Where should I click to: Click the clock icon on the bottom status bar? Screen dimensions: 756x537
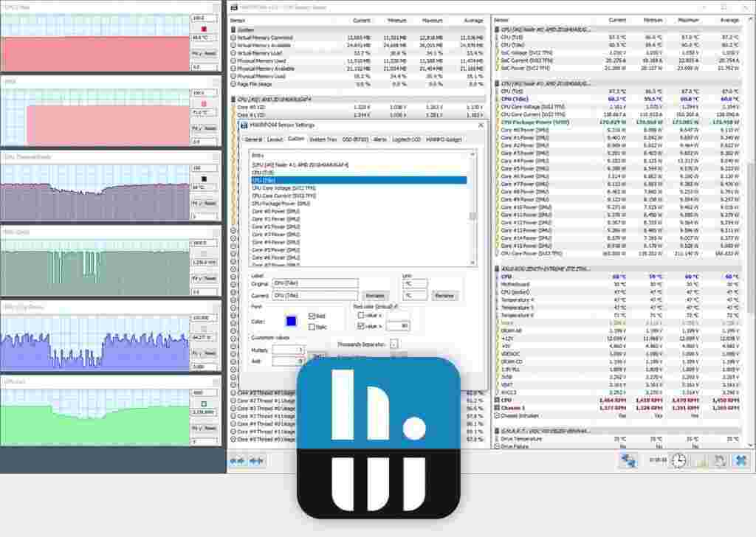(x=678, y=461)
